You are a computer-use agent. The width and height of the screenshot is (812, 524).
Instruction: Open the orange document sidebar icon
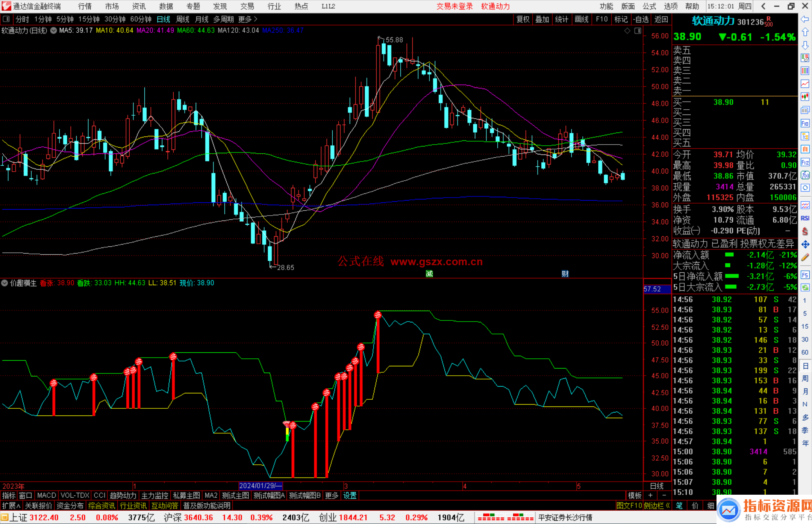point(805,149)
